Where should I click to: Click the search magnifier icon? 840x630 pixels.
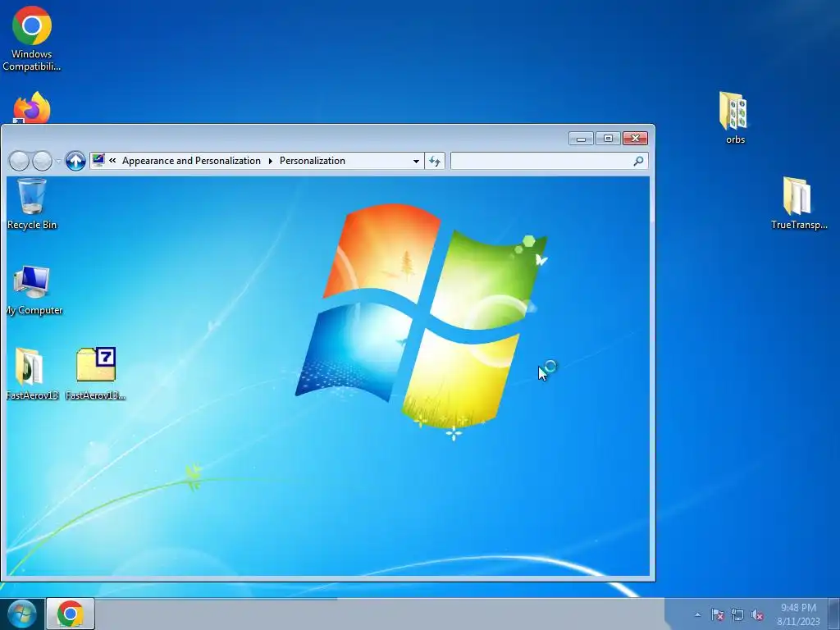point(638,161)
